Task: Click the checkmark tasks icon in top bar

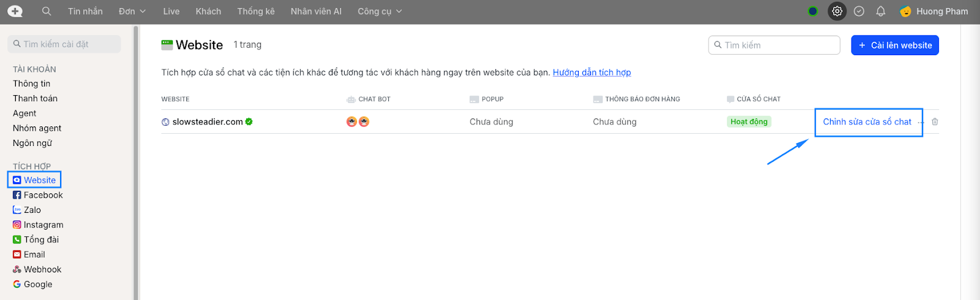Action: 859,11
